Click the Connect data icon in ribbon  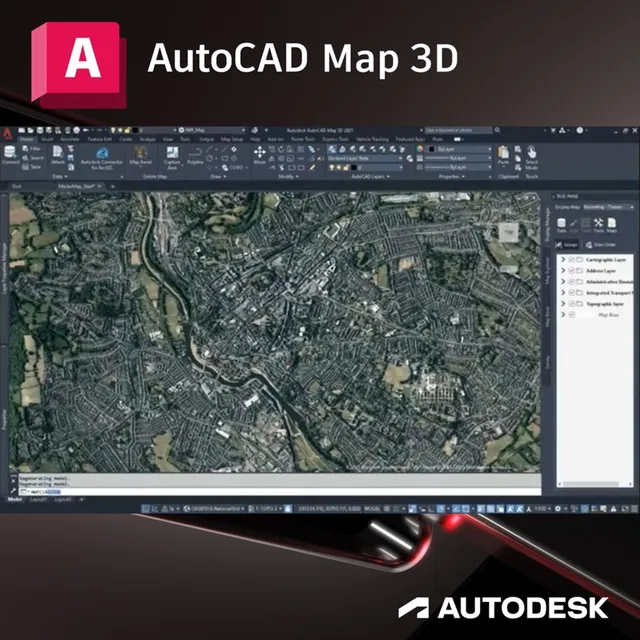pos(10,154)
